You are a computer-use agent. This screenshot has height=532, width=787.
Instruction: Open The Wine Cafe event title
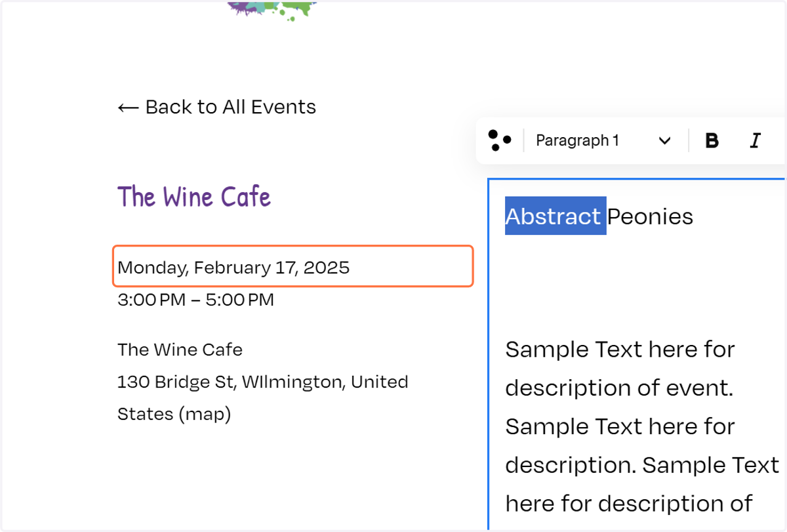coord(194,196)
